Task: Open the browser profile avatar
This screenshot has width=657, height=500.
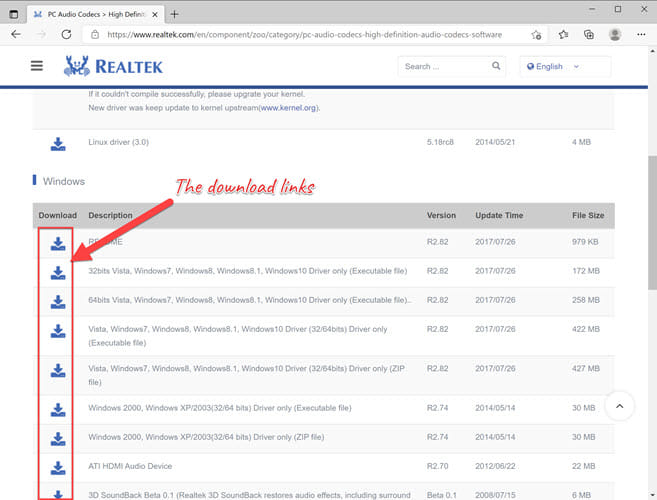Action: tap(615, 34)
